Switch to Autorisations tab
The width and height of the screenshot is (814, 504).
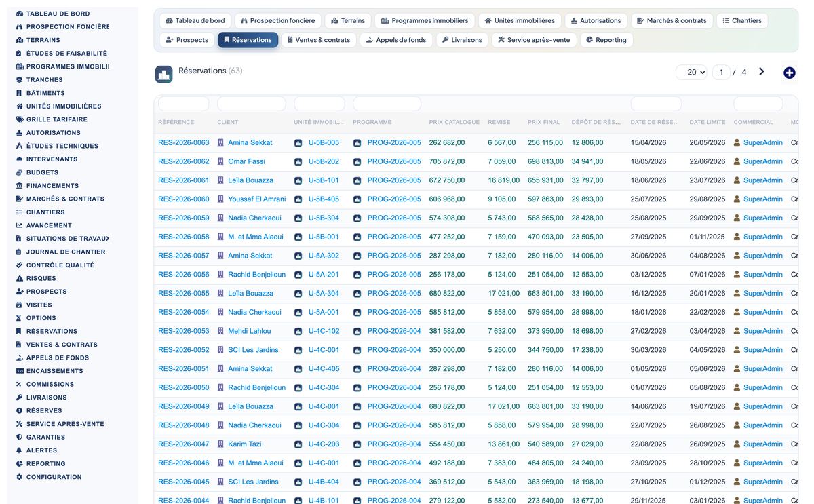(596, 21)
